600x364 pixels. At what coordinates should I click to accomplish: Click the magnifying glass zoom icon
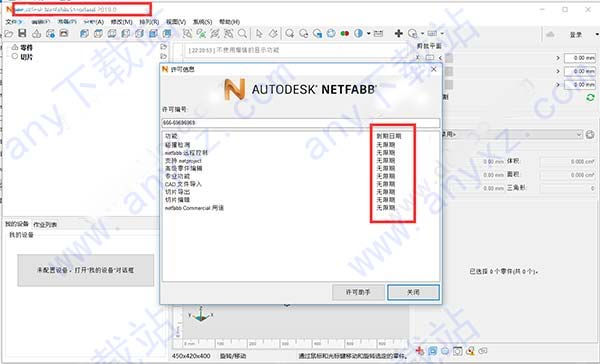[x=242, y=34]
